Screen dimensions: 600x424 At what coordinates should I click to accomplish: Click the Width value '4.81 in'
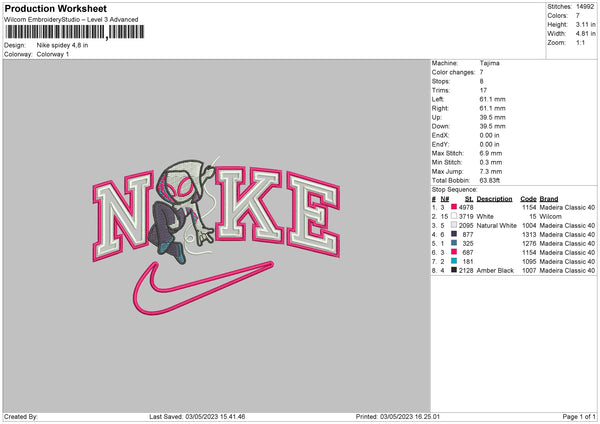(x=585, y=34)
